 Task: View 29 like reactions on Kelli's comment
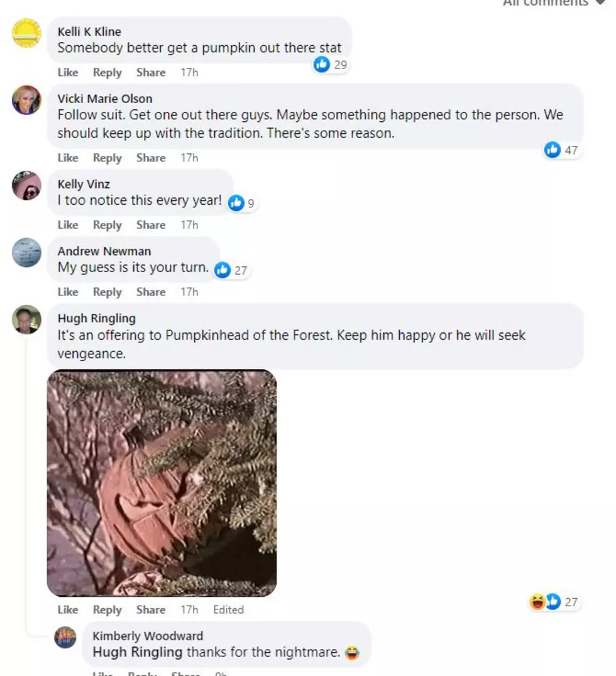(331, 65)
